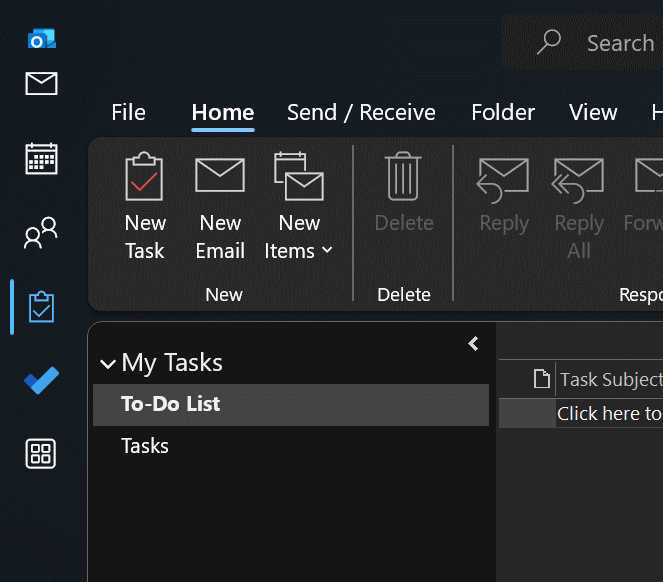This screenshot has width=663, height=582.
Task: Open Mail from the left sidebar
Action: coord(41,83)
